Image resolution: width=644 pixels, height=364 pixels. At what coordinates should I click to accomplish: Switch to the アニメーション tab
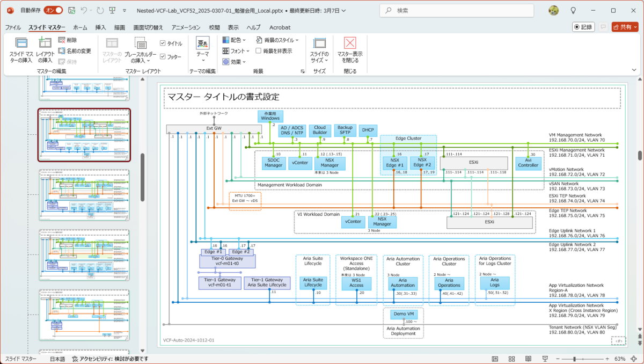pos(186,27)
